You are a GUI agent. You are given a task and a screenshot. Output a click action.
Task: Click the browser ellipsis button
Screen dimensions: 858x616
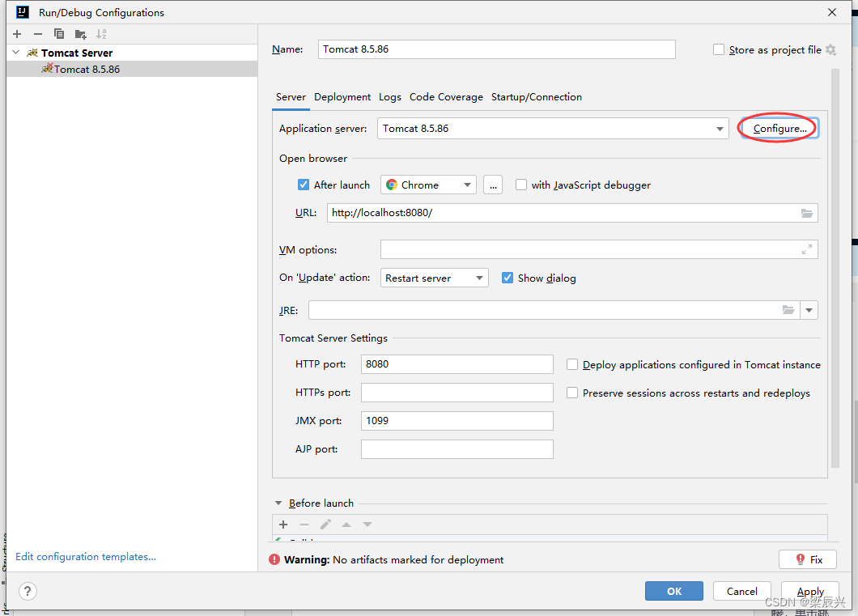coord(493,185)
